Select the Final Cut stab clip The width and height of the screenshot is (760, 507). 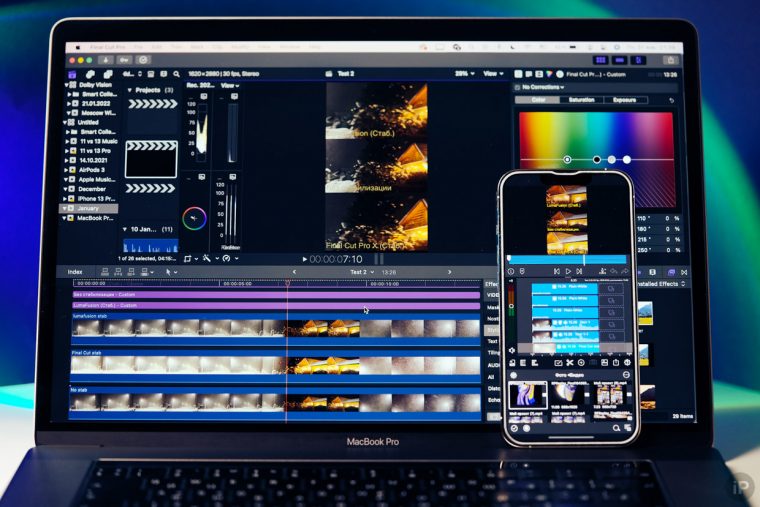click(275, 365)
